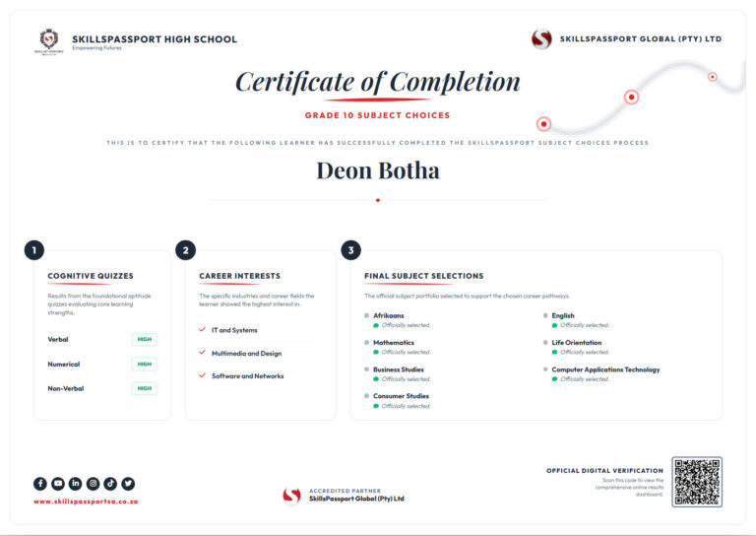Click the Multimedia and Design interest
This screenshot has width=756, height=536.
coord(247,353)
